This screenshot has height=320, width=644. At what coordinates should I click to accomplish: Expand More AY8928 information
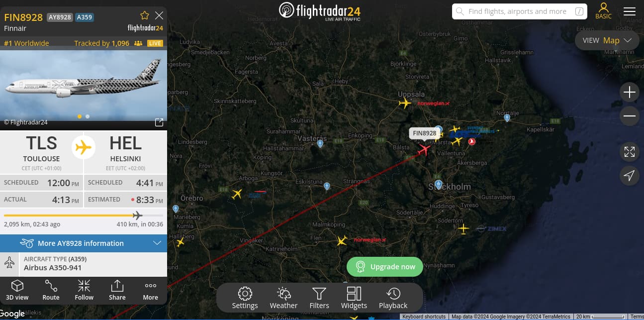coord(84,243)
